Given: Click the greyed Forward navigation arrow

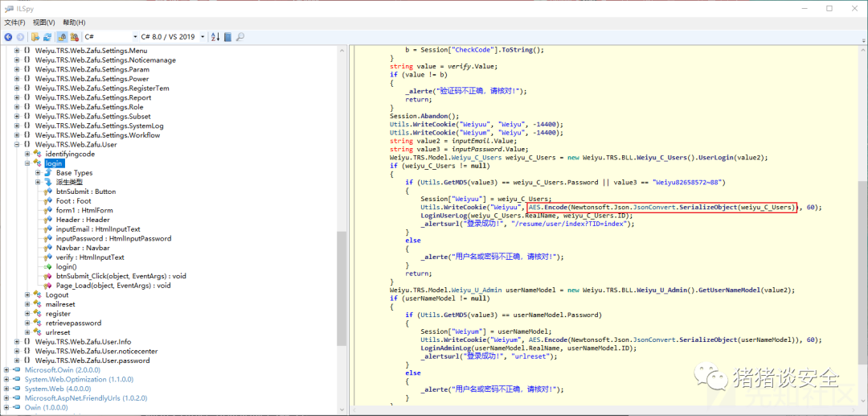Looking at the screenshot, I should (20, 37).
